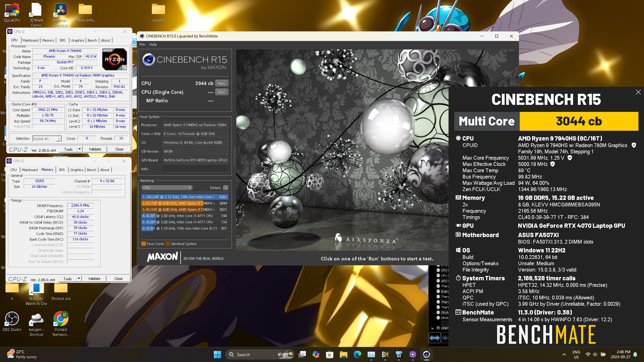This screenshot has width=644, height=362.
Task: Click the blue double-arrow HWiNFO button
Action: 434,338
